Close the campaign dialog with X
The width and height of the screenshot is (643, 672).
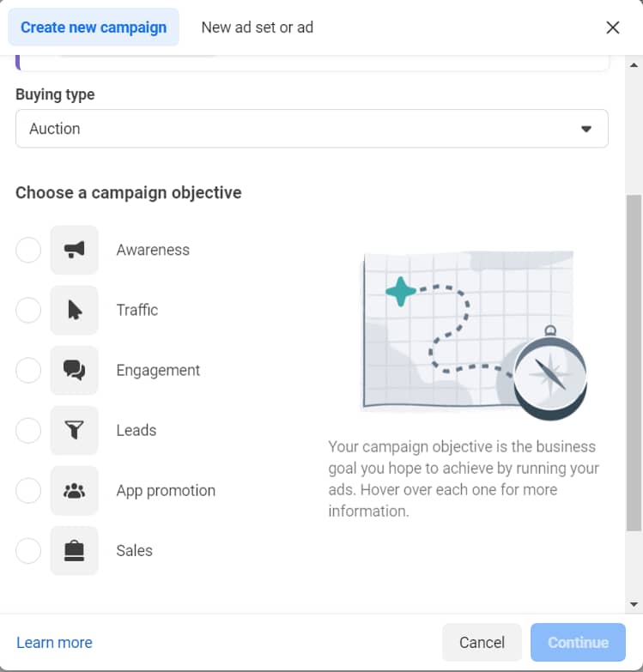613,27
